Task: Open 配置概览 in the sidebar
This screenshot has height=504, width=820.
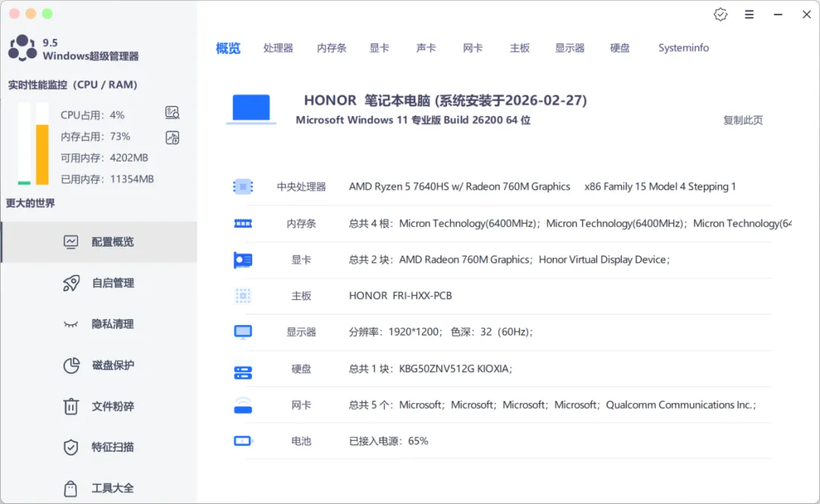Action: [99, 241]
